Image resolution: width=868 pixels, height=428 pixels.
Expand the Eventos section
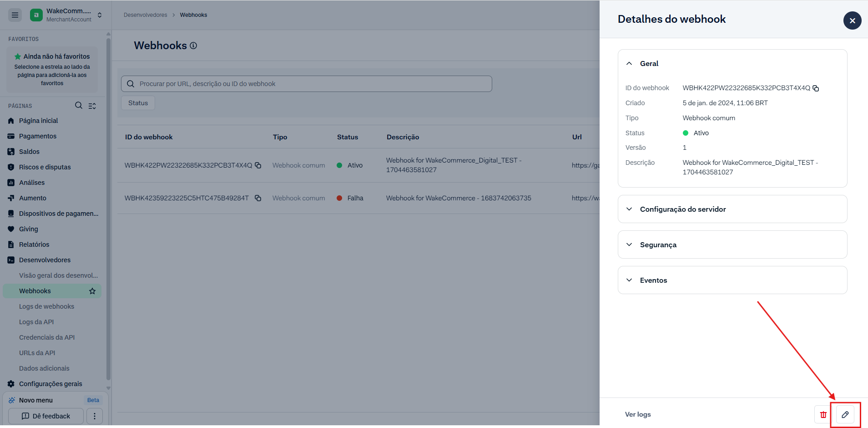[732, 280]
